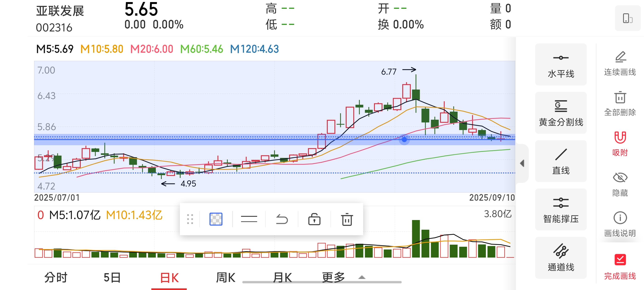
Task: Enable 连续画线 continuous drawing
Action: [620, 64]
